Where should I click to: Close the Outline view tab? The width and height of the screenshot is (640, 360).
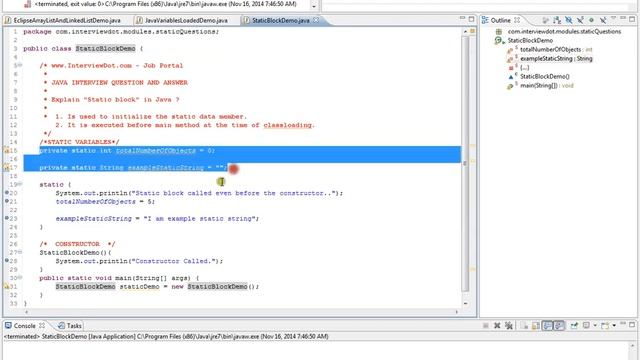click(x=517, y=20)
